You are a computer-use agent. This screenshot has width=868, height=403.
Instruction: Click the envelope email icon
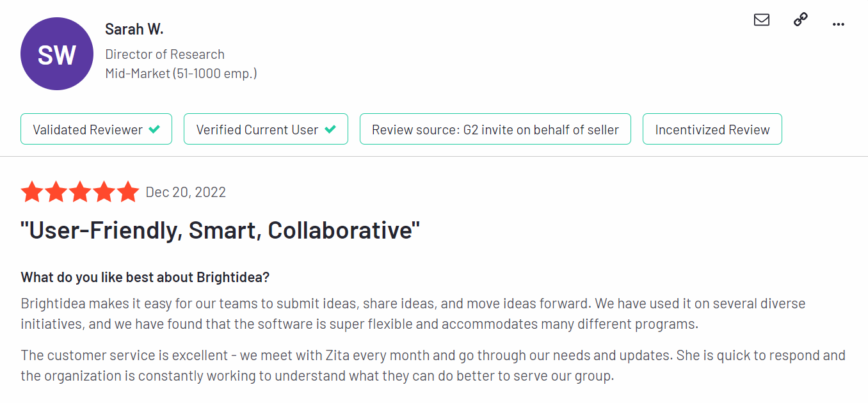(x=761, y=20)
